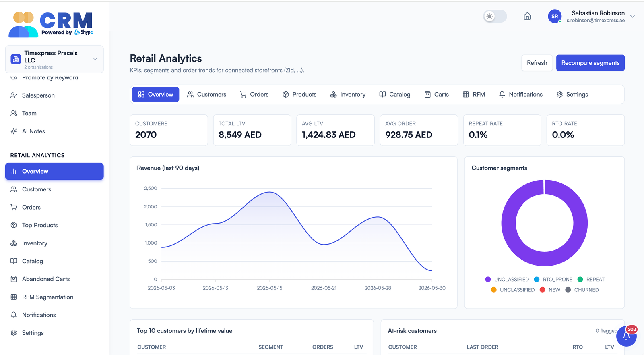Click the AI Notes sparkle icon
644x355 pixels.
pyautogui.click(x=14, y=131)
